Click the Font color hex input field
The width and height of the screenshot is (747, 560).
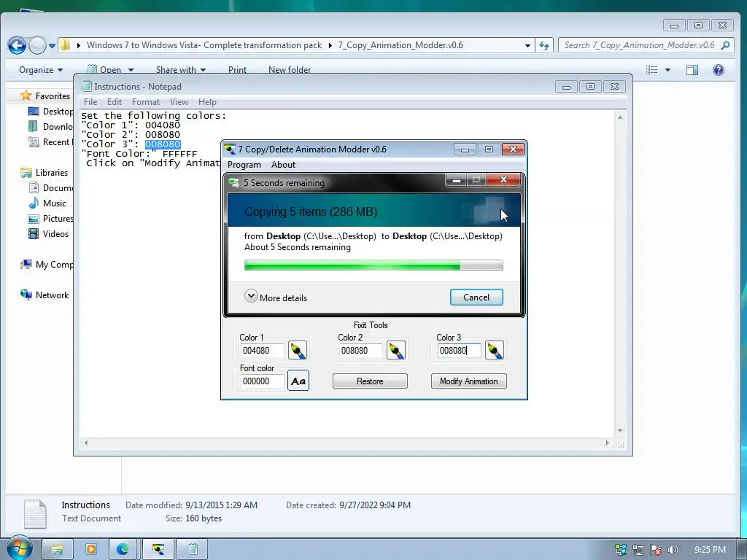pos(262,381)
